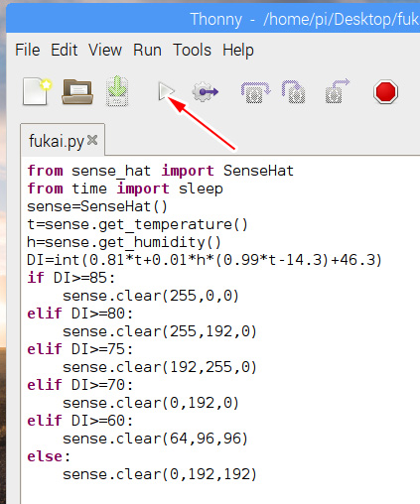420x504 pixels.
Task: Click the line 'sense.clear(255,0,0)'
Action: [151, 296]
